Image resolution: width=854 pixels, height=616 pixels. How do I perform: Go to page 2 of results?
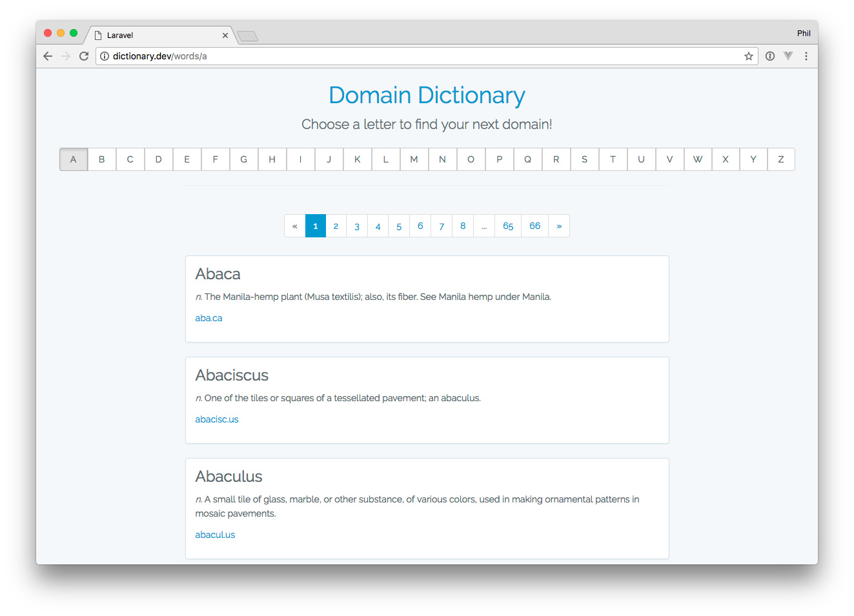pyautogui.click(x=336, y=226)
